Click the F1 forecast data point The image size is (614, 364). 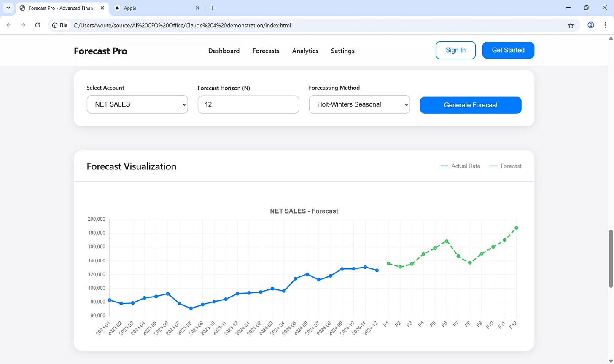(x=388, y=263)
